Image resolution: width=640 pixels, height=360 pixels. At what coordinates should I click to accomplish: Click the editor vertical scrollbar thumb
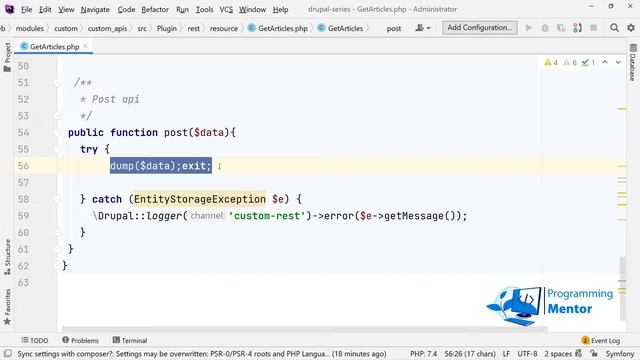click(622, 289)
